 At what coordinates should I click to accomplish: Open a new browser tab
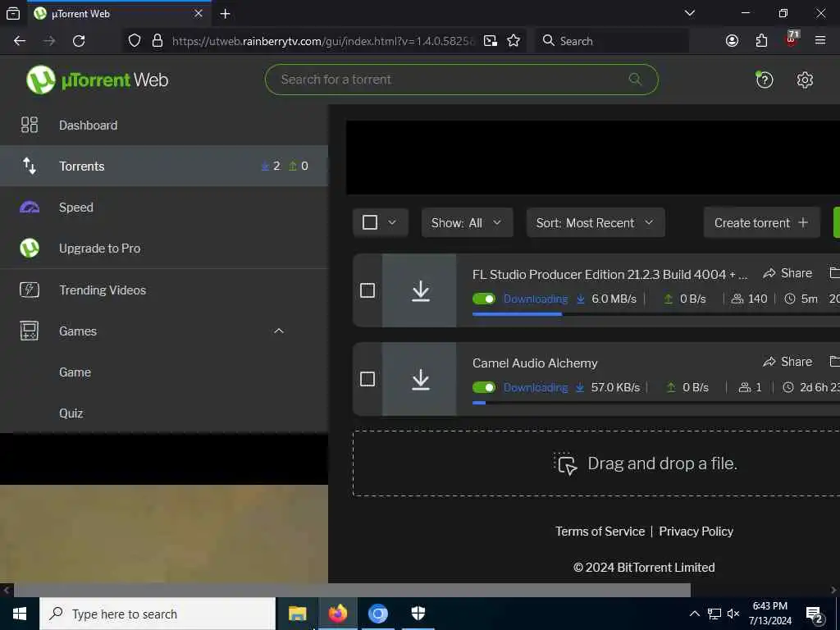pyautogui.click(x=225, y=13)
